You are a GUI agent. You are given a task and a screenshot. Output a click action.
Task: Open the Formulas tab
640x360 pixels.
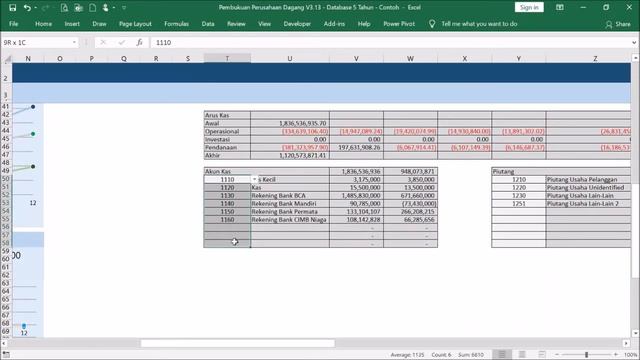176,24
